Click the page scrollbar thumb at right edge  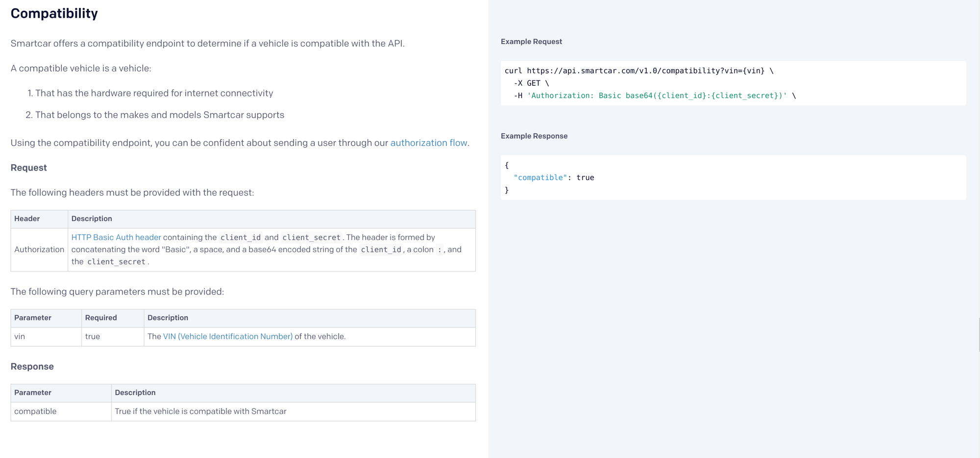click(979, 334)
